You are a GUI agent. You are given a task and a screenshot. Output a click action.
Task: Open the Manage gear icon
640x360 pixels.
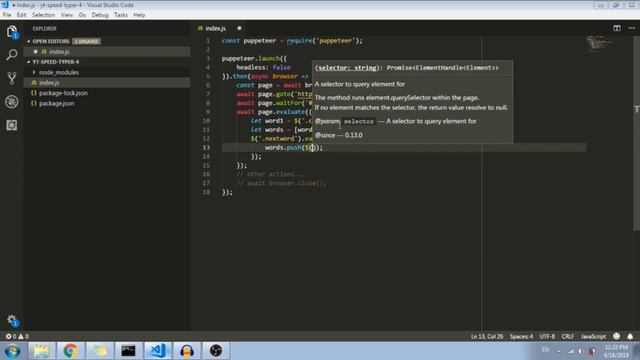[12, 321]
